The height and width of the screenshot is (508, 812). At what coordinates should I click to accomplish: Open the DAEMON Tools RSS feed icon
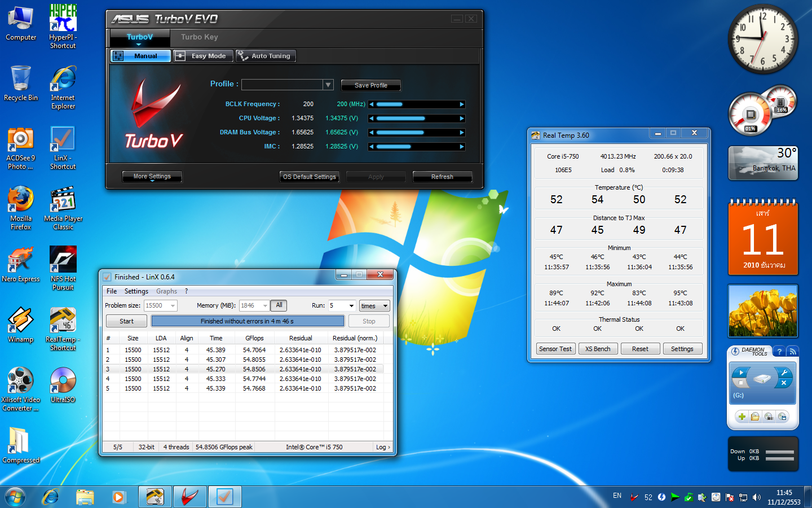coord(792,352)
